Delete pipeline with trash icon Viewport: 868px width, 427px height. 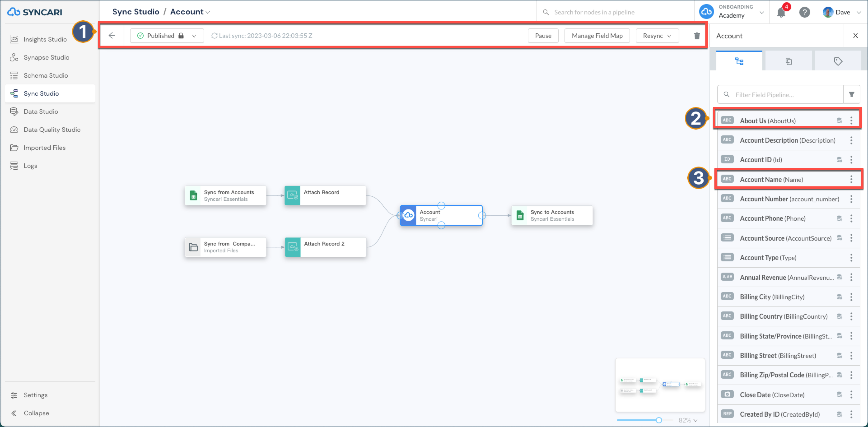point(697,35)
